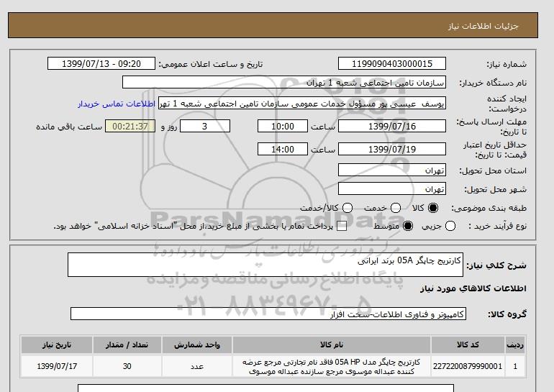This screenshot has height=392, width=554.
Task: Click the ساعت باقی مانده label
Action: (x=69, y=127)
